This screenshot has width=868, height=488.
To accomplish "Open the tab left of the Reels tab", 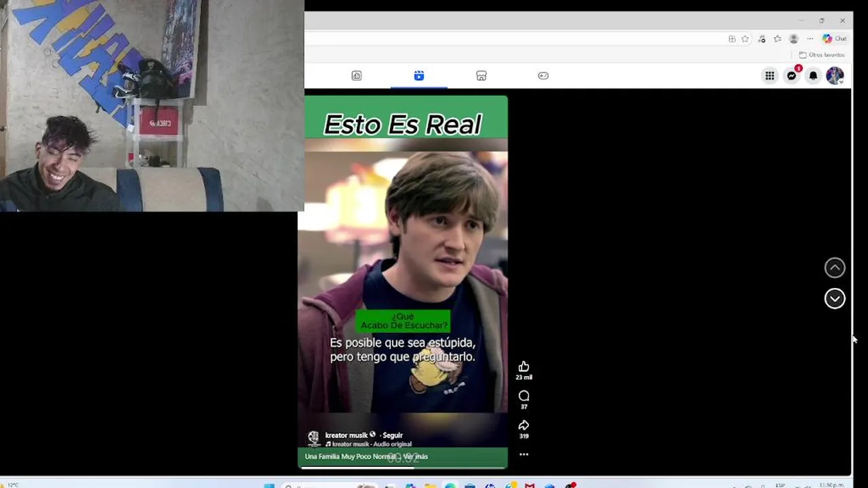I will (x=357, y=76).
